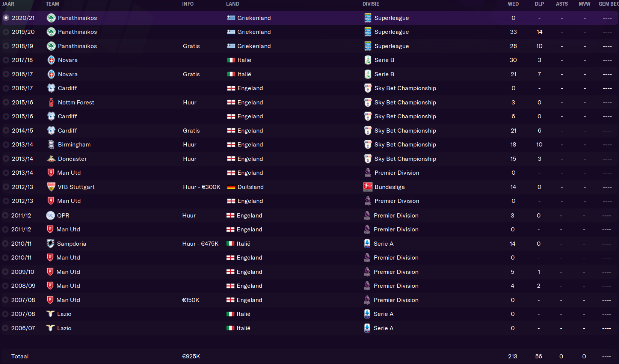Select the 2012/13 VfB Stuttgart row radio button
The height and width of the screenshot is (364, 619).
[6, 187]
